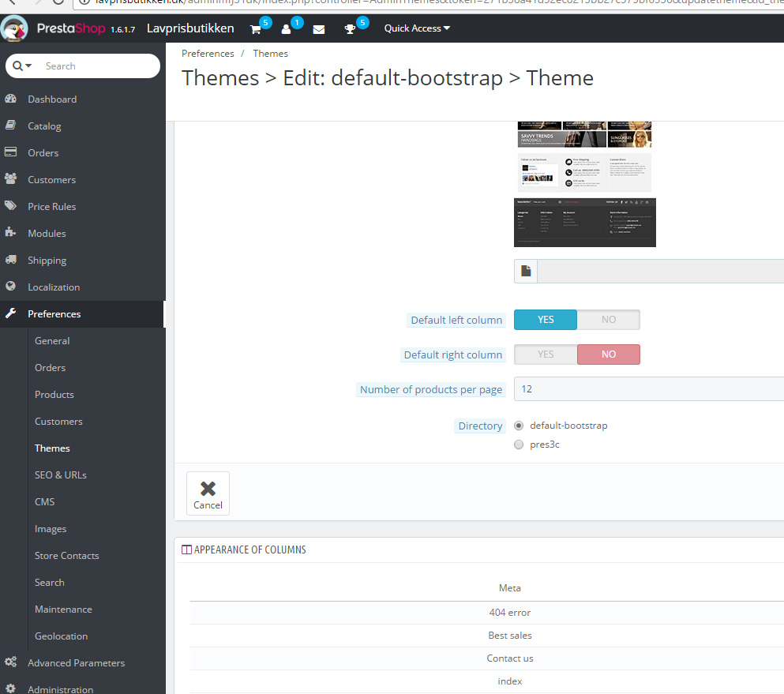Open the Geolocation submenu
Screen dimensions: 784x694
click(x=61, y=636)
